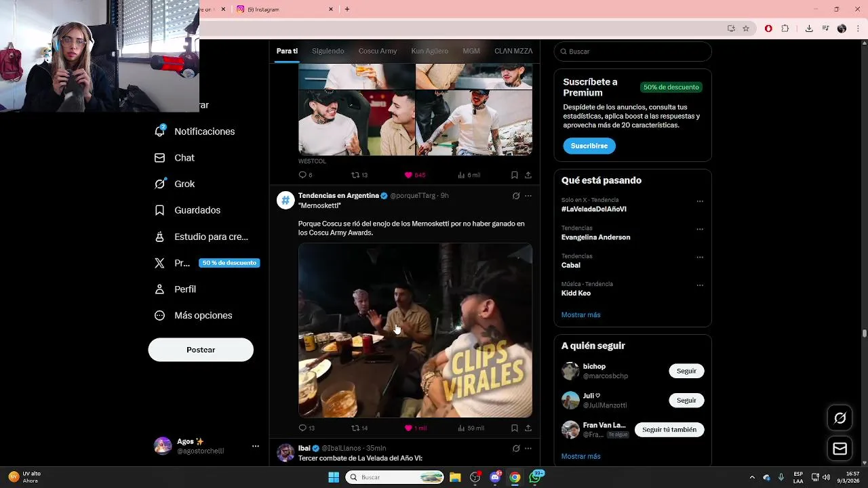The height and width of the screenshot is (488, 868).
Task: Switch to the Para ti tab
Action: 287,51
